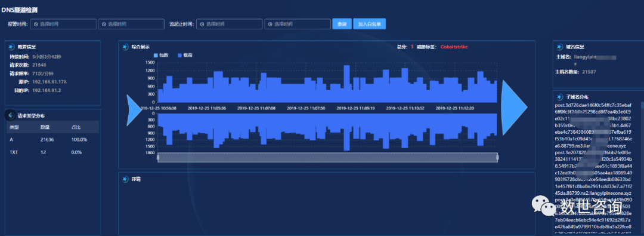Toggle the 载荷 legend series
This screenshot has height=236, width=644.
[185, 55]
